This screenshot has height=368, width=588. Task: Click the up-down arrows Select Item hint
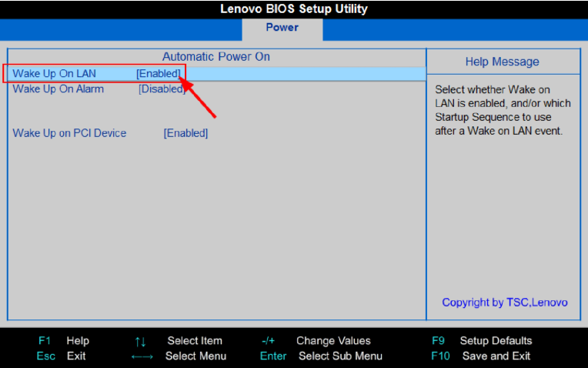[179, 340]
